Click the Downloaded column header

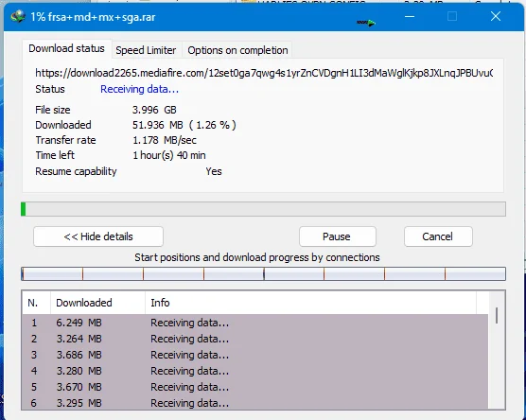click(97, 303)
